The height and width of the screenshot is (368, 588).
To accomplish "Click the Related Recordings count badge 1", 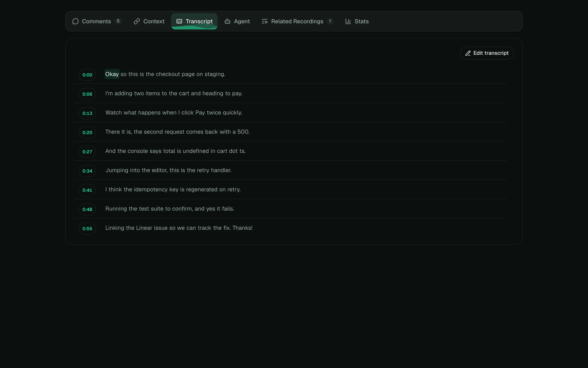I will coord(330,21).
